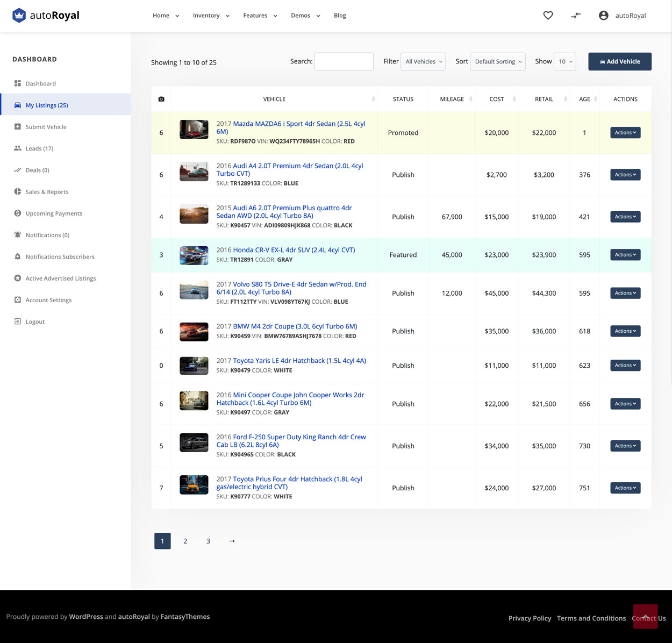672x643 pixels.
Task: Open Actions dropdown for Ford F-250
Action: pos(625,446)
